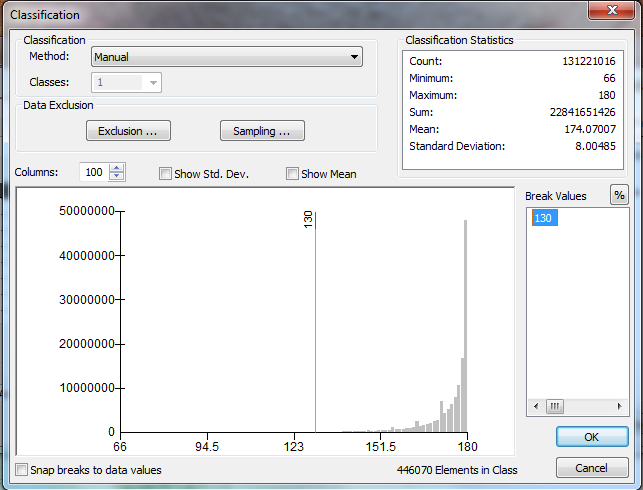Image resolution: width=643 pixels, height=490 pixels.
Task: Select break value 130 in list
Action: click(544, 218)
